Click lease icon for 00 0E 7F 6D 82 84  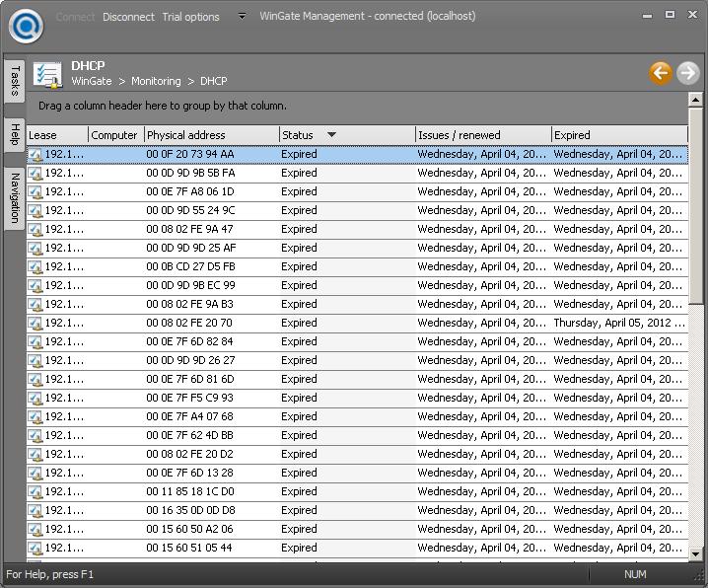point(35,342)
